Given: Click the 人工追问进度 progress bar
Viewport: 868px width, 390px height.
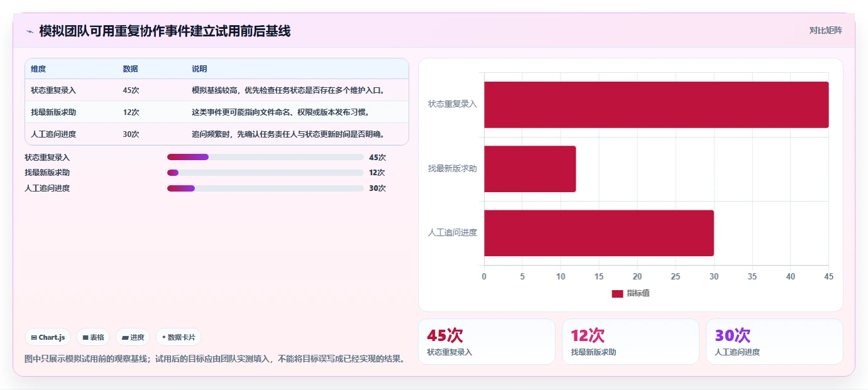Looking at the screenshot, I should (265, 188).
